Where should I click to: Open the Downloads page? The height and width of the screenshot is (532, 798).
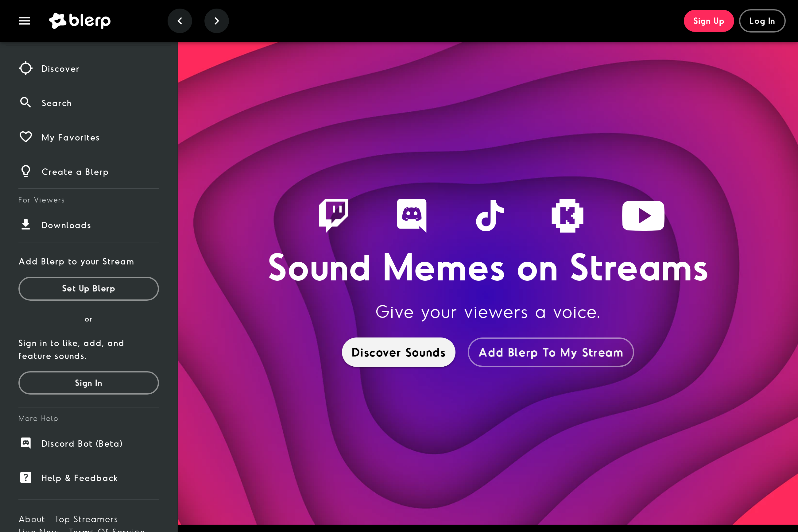click(66, 225)
